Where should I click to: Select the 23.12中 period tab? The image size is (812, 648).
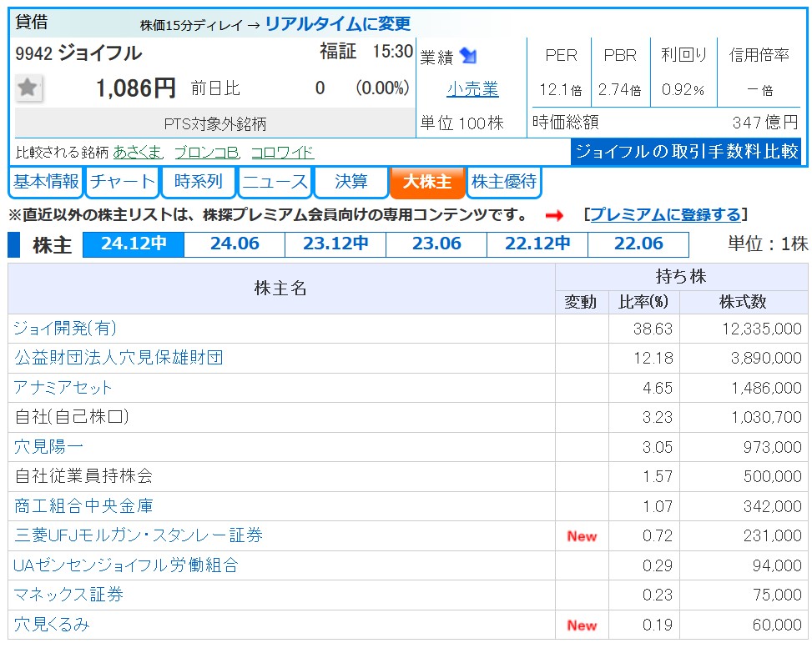[x=335, y=244]
